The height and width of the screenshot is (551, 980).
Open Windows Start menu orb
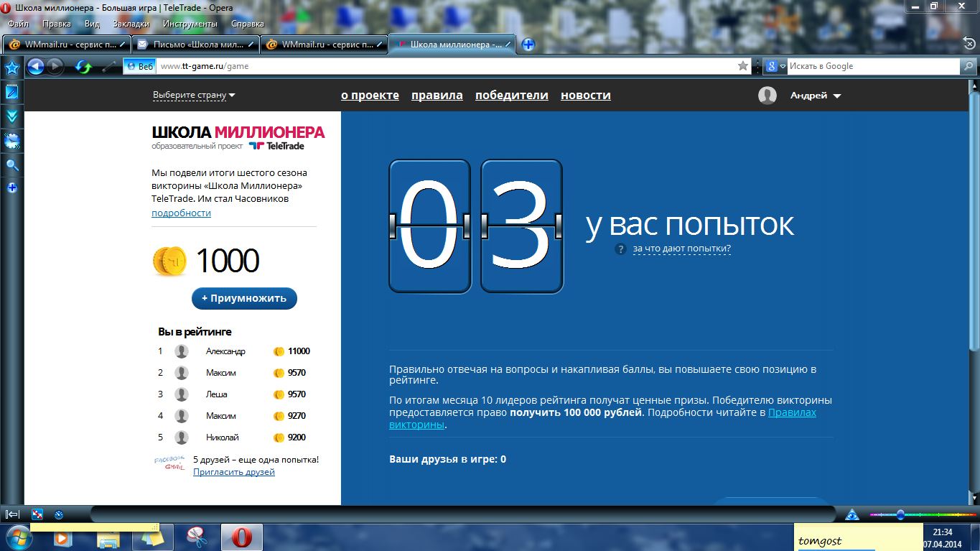tap(17, 537)
